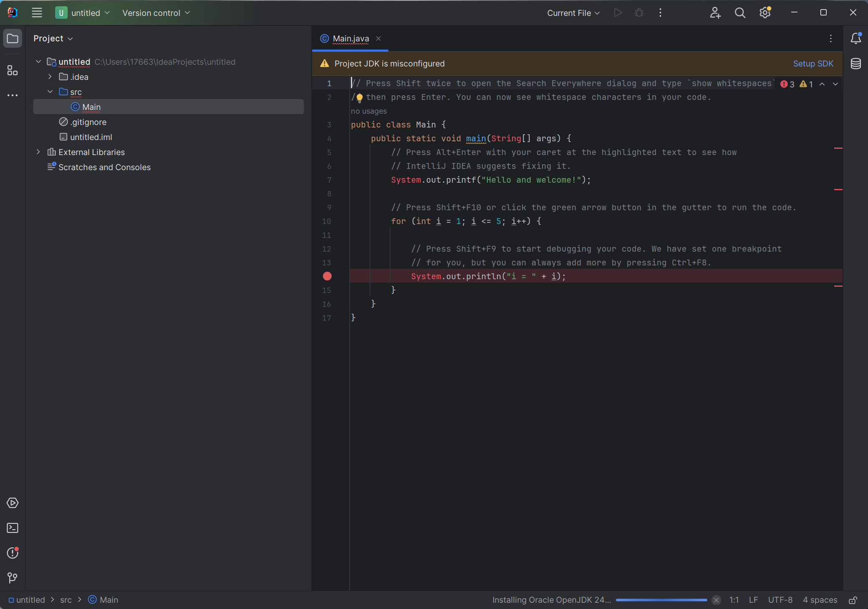Image resolution: width=868 pixels, height=609 pixels.
Task: Open the Code With Me icon
Action: [x=715, y=13]
